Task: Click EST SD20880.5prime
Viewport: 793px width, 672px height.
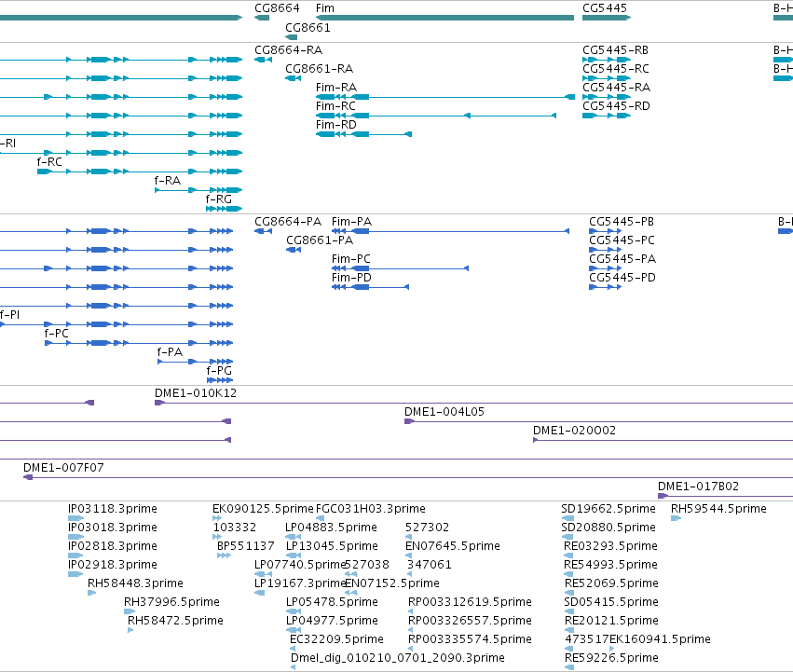Action: 608,528
